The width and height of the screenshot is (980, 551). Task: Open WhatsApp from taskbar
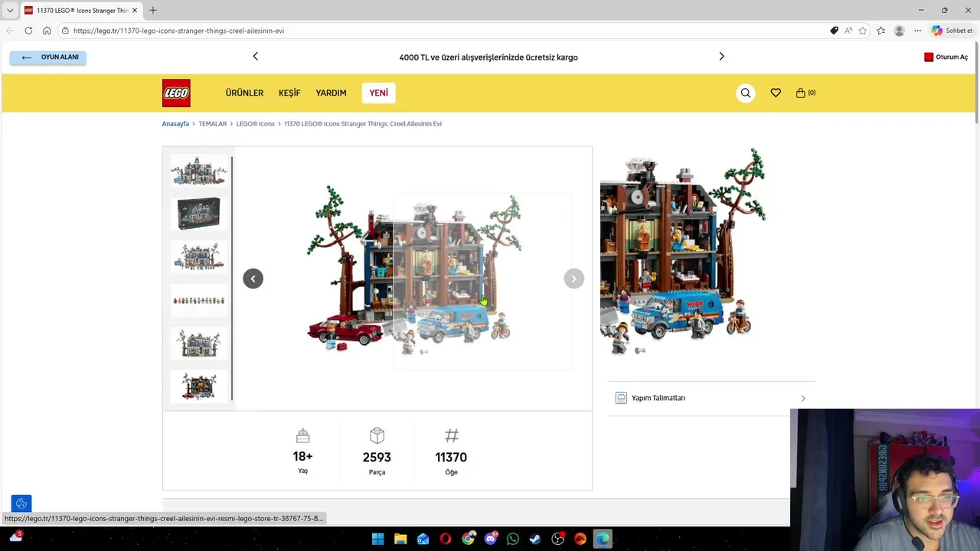point(513,539)
